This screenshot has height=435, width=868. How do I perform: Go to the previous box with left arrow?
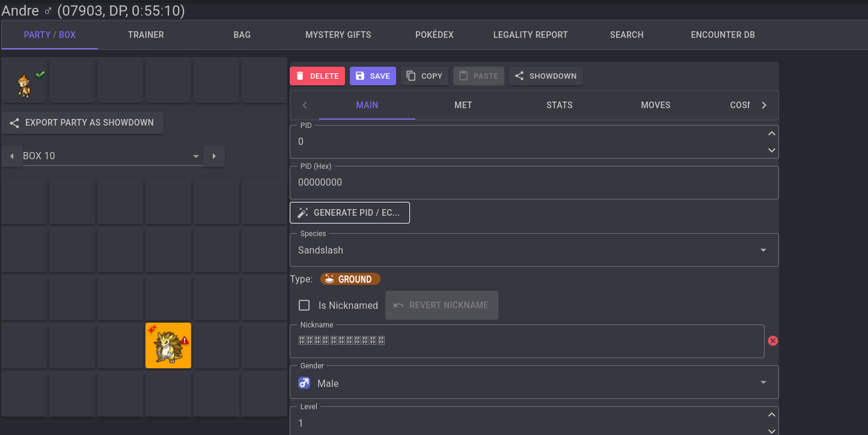[x=11, y=156]
